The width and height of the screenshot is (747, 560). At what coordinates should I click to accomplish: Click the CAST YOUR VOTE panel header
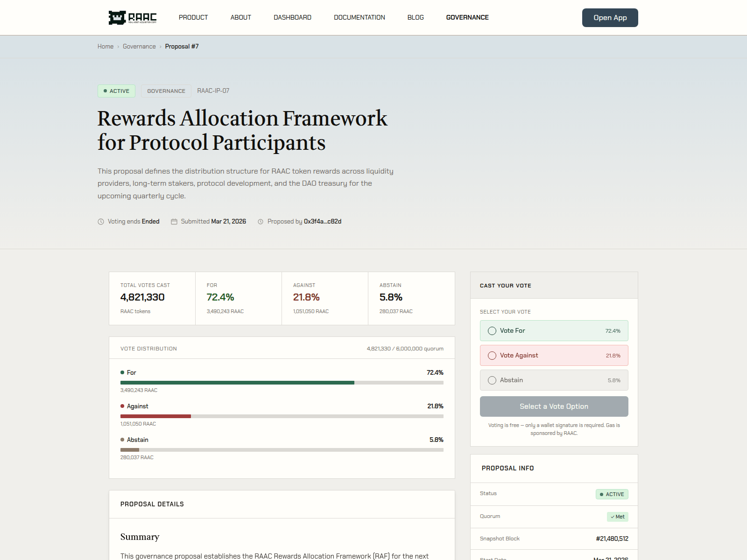[554, 285]
